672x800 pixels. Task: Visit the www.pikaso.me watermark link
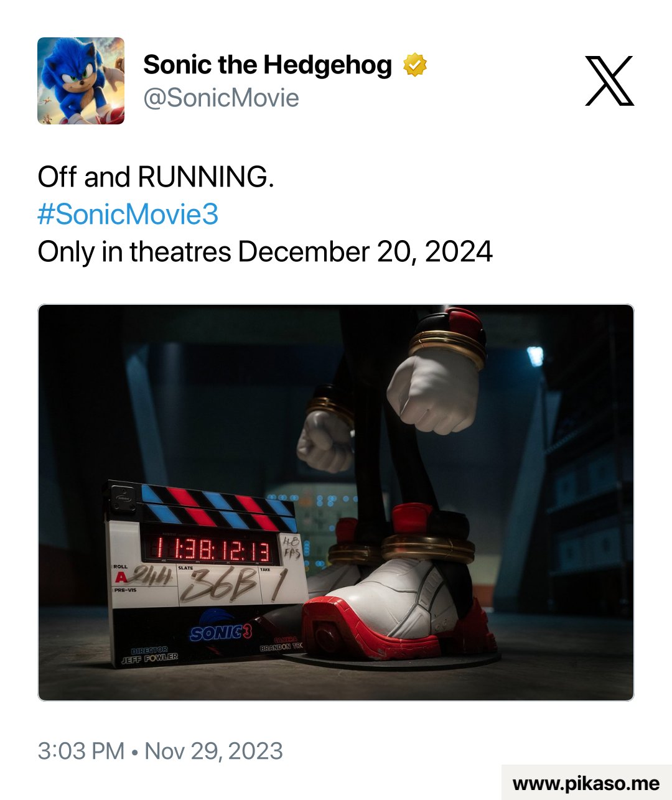pos(586,783)
